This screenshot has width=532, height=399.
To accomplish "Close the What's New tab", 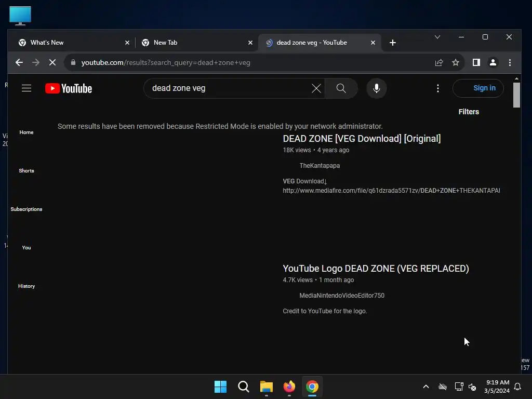I will click(127, 43).
